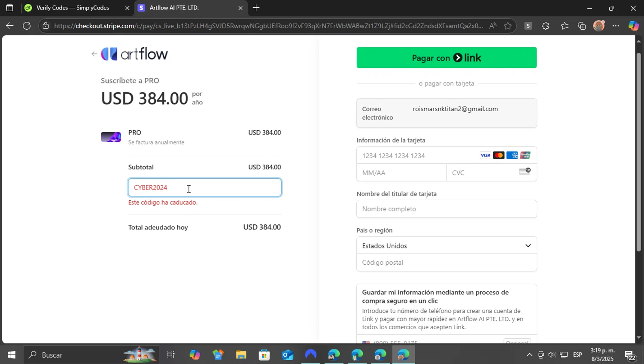Image resolution: width=644 pixels, height=364 pixels.
Task: Open the Collections icon
Action: pyautogui.click(x=582, y=26)
